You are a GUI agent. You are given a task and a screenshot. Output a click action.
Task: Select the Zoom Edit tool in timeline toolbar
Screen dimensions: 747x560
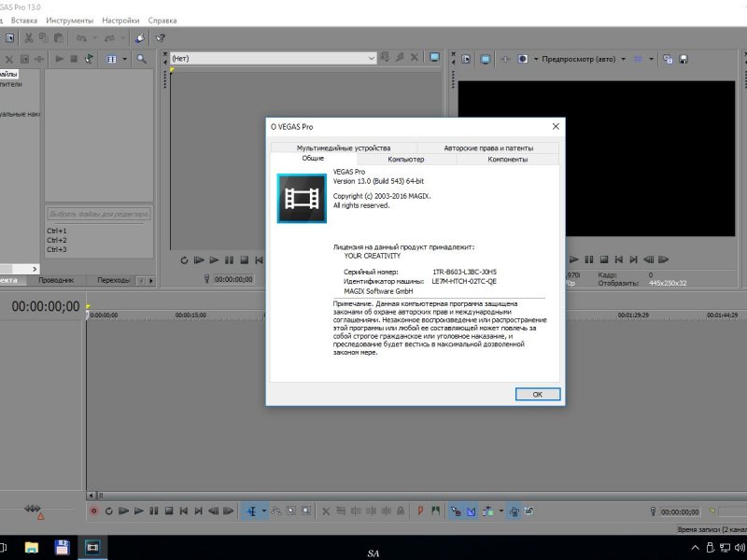coord(306,511)
